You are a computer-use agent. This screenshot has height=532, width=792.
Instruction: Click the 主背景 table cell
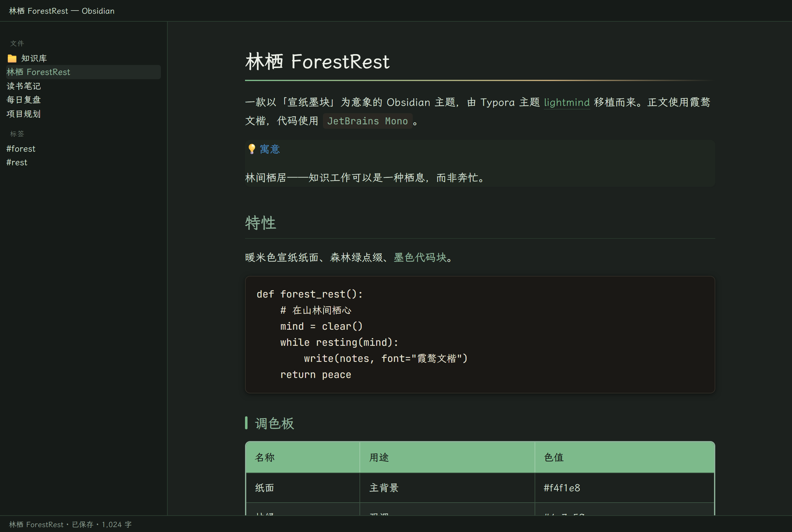click(447, 488)
